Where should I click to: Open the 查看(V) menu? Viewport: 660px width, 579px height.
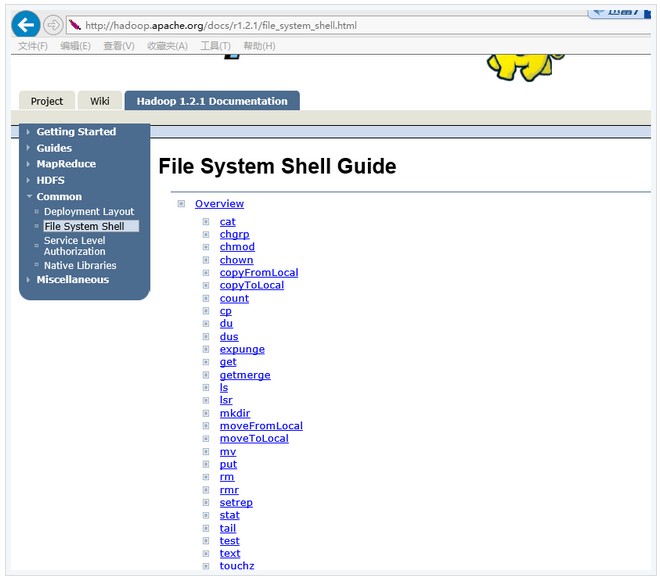119,46
